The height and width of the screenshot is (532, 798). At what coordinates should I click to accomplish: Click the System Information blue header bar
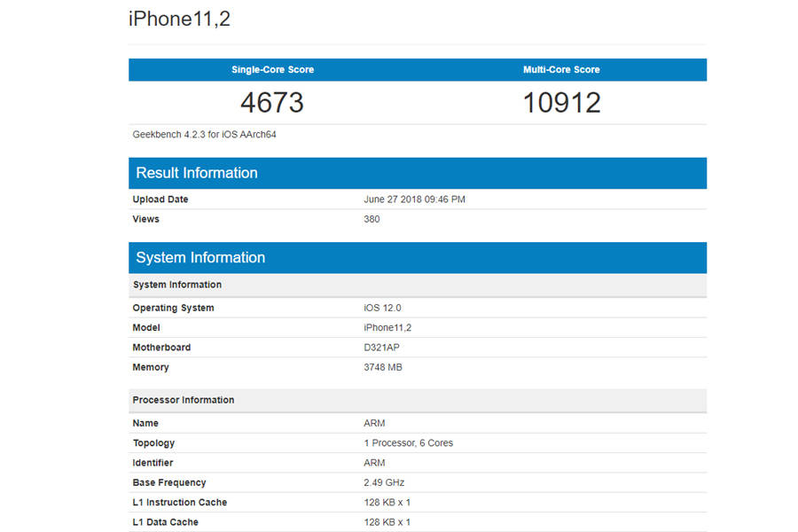pos(200,257)
